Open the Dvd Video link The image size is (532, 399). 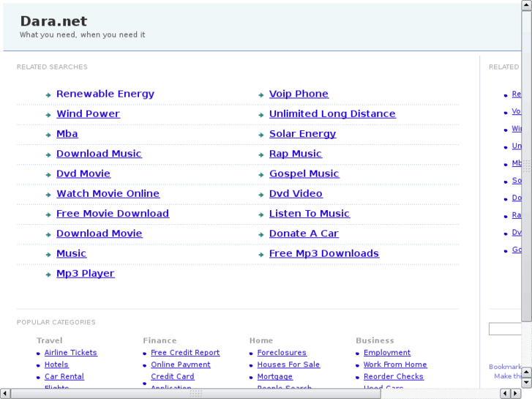point(296,194)
